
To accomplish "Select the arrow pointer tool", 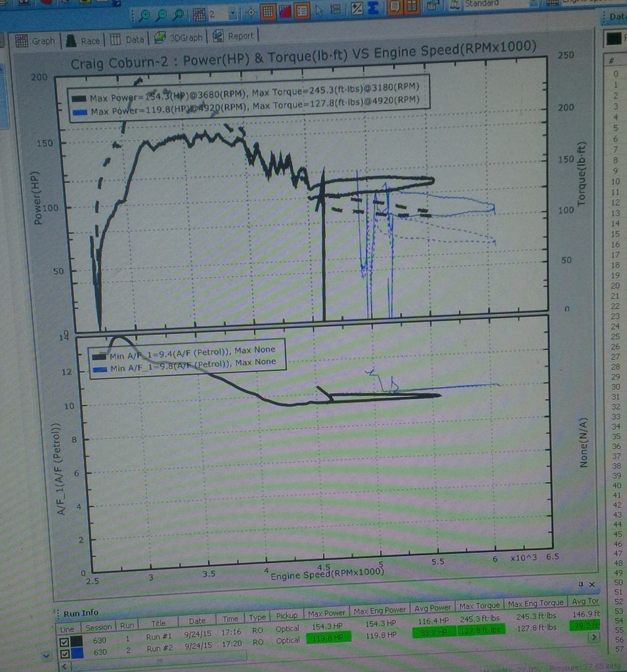I will coord(319,10).
